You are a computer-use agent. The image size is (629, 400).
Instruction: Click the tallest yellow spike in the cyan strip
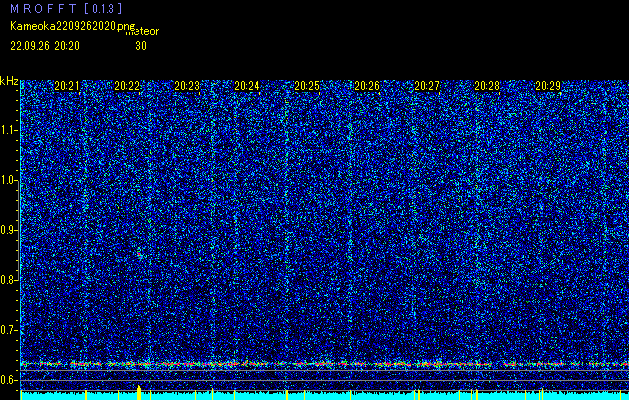pyautogui.click(x=139, y=392)
